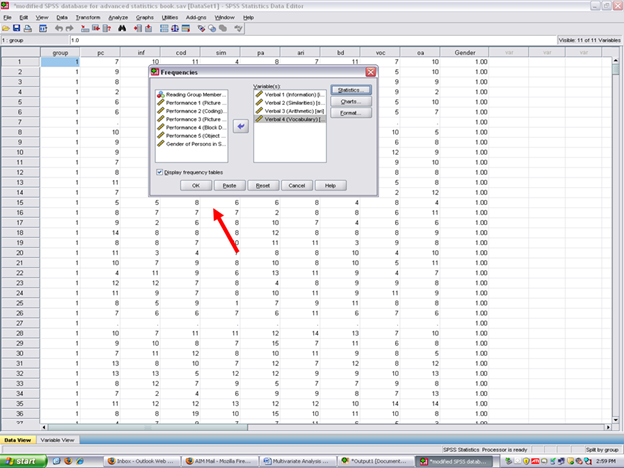Screen dimensions: 624x468
Task: Select Verbal 4 (Vocabulary) in Variable(s) list
Action: tap(290, 120)
